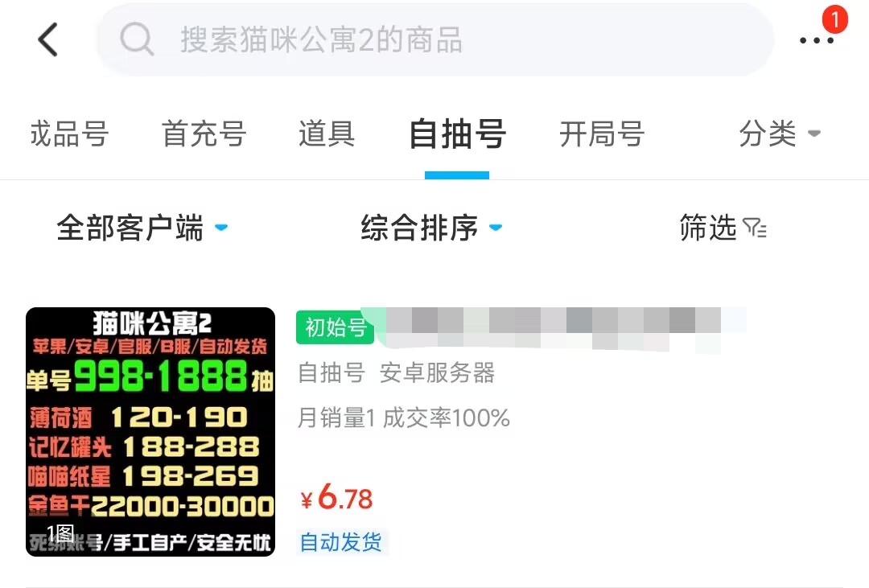Screen dimensions: 869x588
Task: Tap the 初始号 green tag
Action: [336, 327]
